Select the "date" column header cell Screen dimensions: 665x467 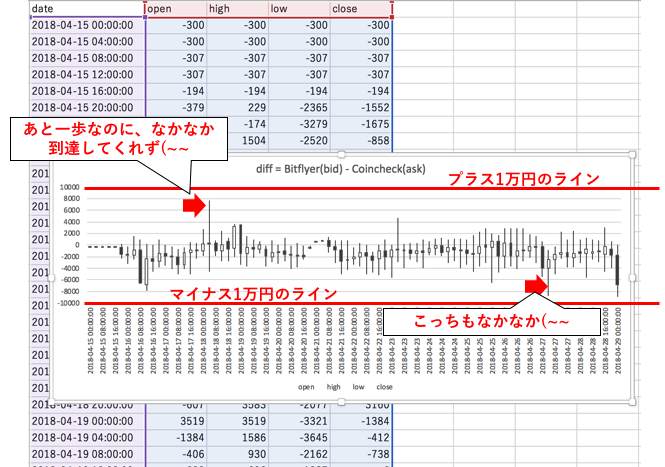click(87, 9)
